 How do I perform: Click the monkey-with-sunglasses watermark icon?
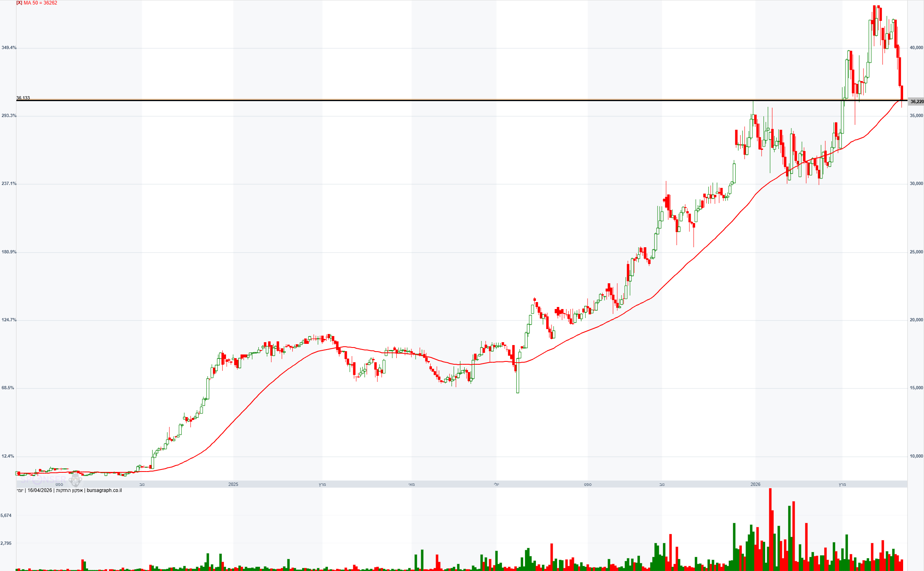tap(75, 480)
